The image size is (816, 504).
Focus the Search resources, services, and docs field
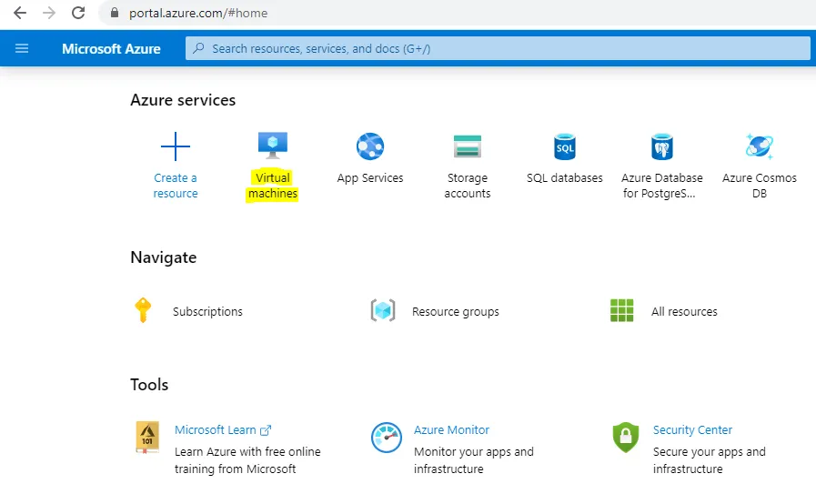498,48
